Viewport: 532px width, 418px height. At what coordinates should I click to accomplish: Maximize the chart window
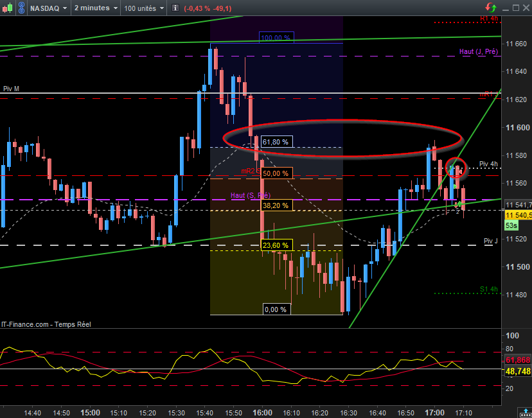coord(516,8)
